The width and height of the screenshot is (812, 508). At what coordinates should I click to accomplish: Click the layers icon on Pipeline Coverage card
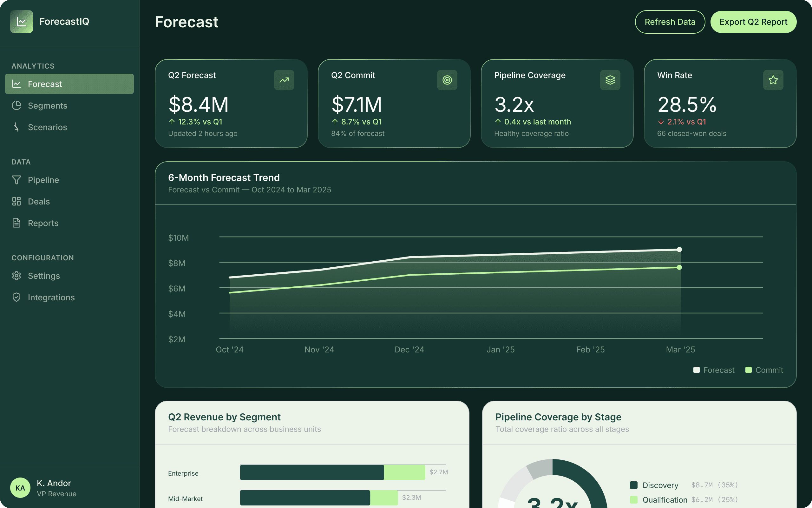[610, 80]
